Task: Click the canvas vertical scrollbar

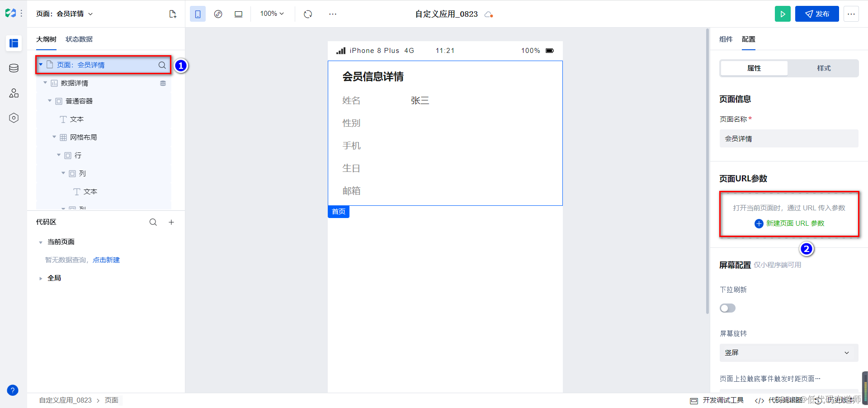Action: (x=708, y=171)
